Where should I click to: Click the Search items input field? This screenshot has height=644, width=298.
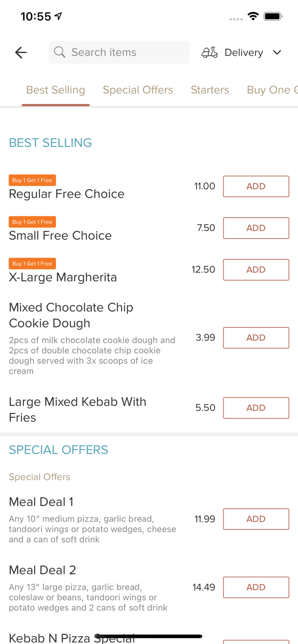point(119,52)
